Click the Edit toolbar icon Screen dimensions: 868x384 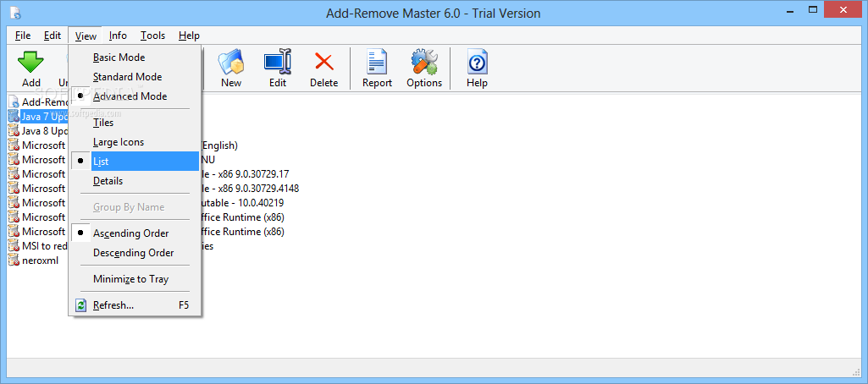pos(278,62)
